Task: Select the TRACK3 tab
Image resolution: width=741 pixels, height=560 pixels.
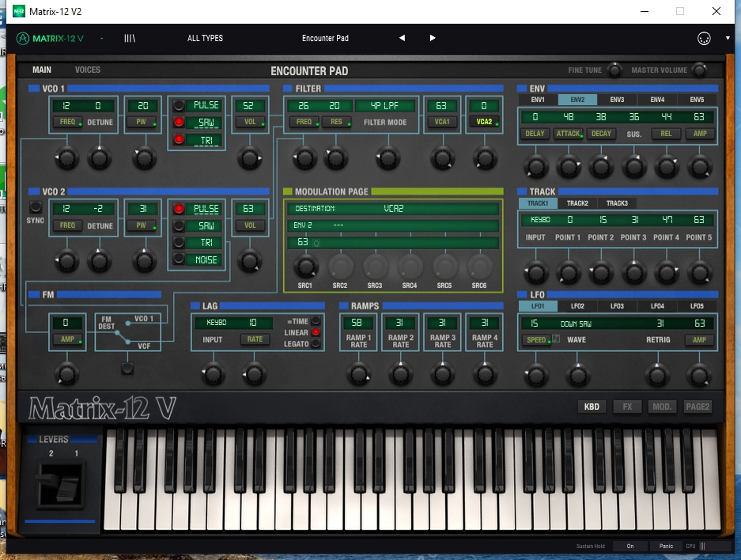Action: (617, 203)
